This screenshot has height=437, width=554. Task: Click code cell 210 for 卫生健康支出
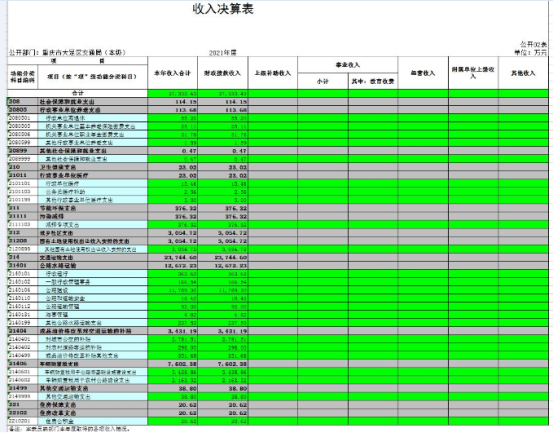tap(23, 167)
